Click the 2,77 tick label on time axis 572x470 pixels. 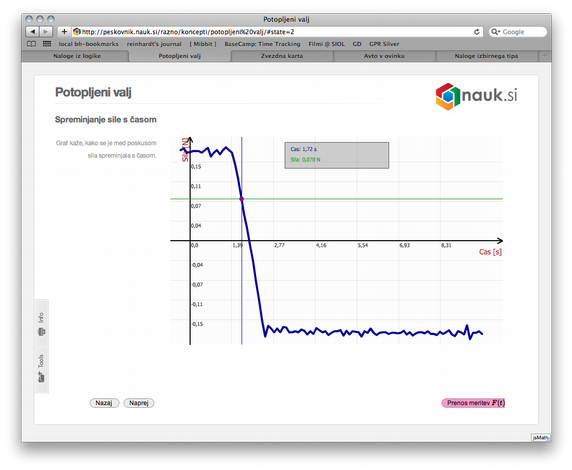pos(279,245)
